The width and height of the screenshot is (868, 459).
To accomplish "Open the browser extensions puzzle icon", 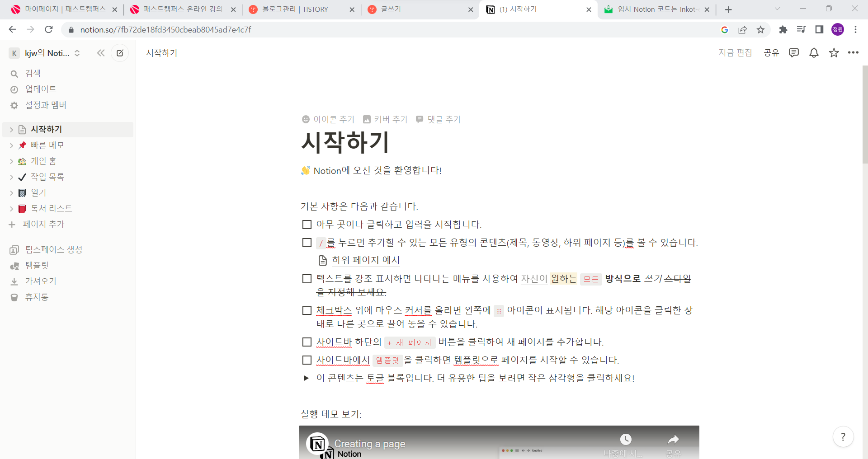I will pyautogui.click(x=783, y=29).
